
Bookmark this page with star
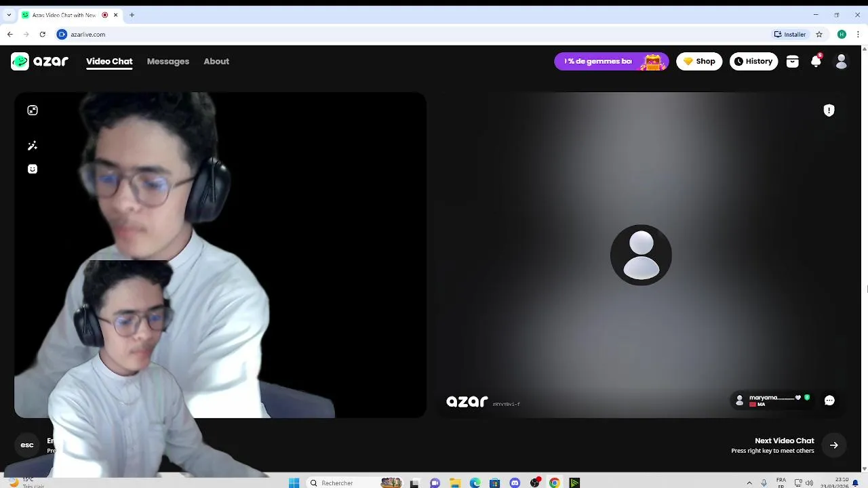(819, 34)
